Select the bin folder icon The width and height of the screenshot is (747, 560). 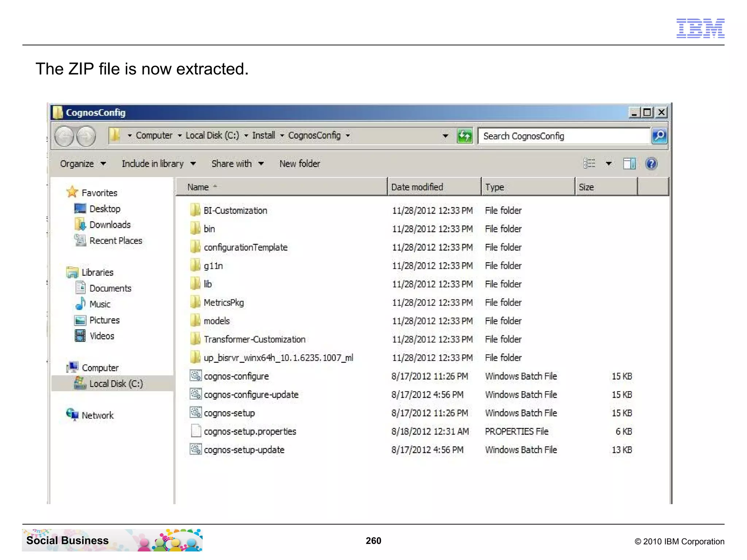196,229
